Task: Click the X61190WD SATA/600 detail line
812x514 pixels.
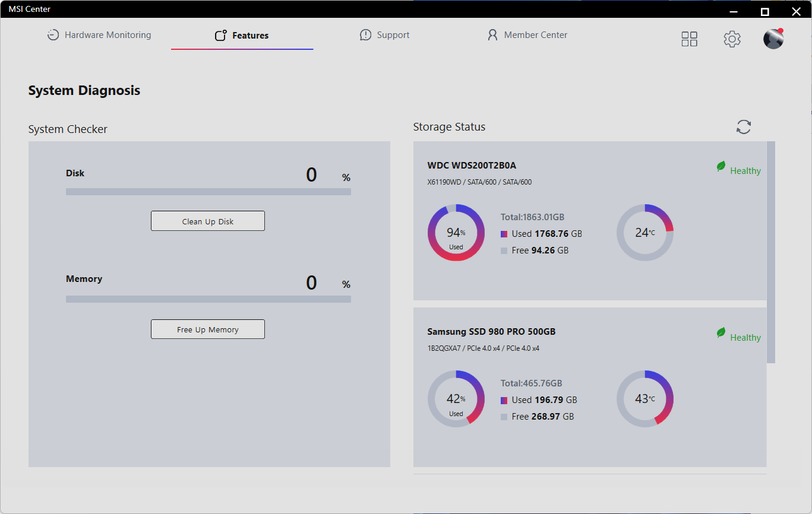Action: pos(479,182)
